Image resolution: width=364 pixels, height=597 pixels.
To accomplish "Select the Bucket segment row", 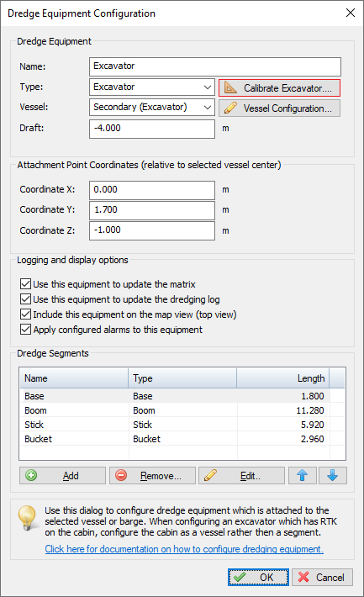I will (x=182, y=439).
